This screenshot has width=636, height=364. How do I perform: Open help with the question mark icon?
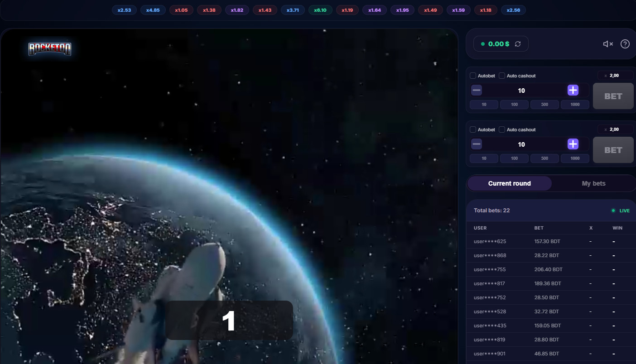[x=625, y=44]
